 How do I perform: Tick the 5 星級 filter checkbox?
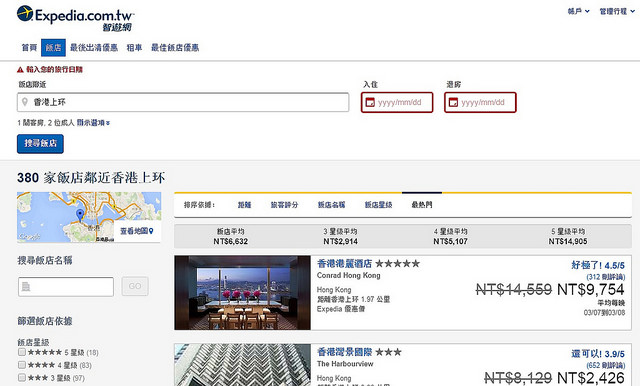click(22, 352)
